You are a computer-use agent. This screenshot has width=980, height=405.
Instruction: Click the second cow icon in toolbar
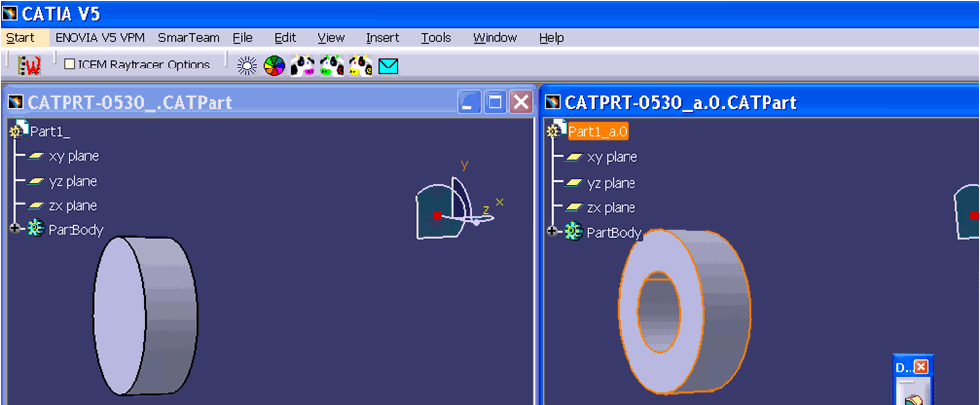point(332,66)
